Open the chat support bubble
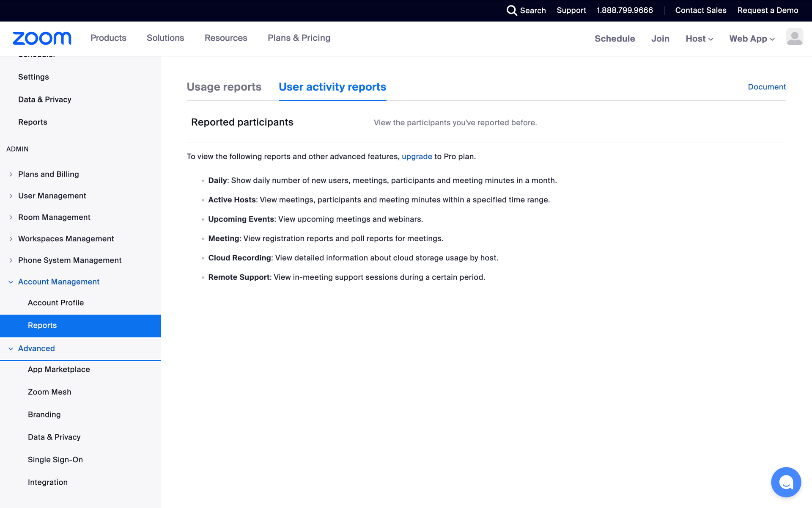Image resolution: width=812 pixels, height=508 pixels. [786, 482]
